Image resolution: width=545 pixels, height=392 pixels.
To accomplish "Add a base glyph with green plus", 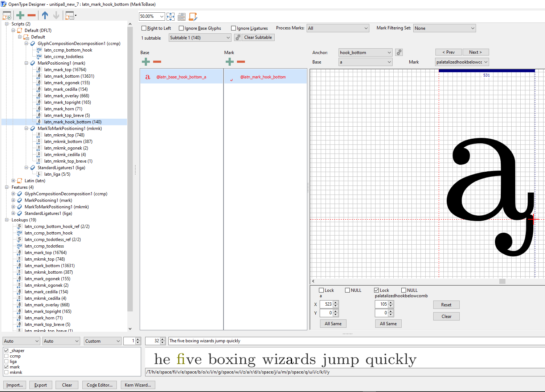I will click(146, 62).
